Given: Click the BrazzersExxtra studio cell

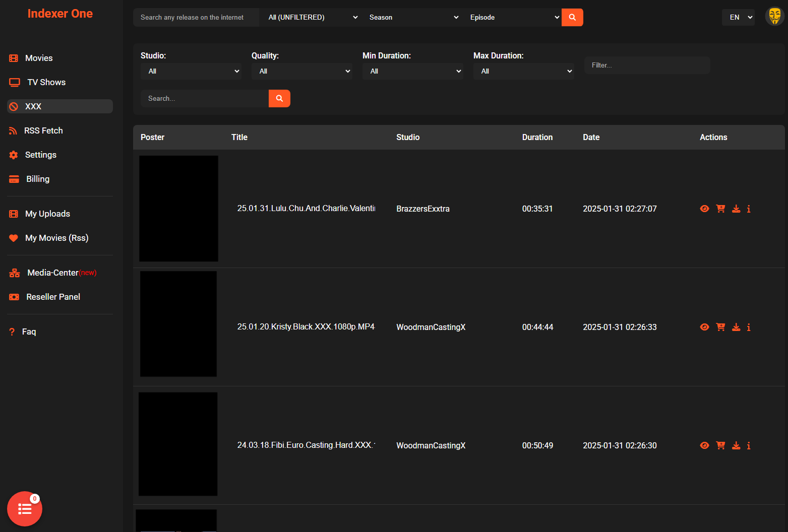Looking at the screenshot, I should point(423,209).
